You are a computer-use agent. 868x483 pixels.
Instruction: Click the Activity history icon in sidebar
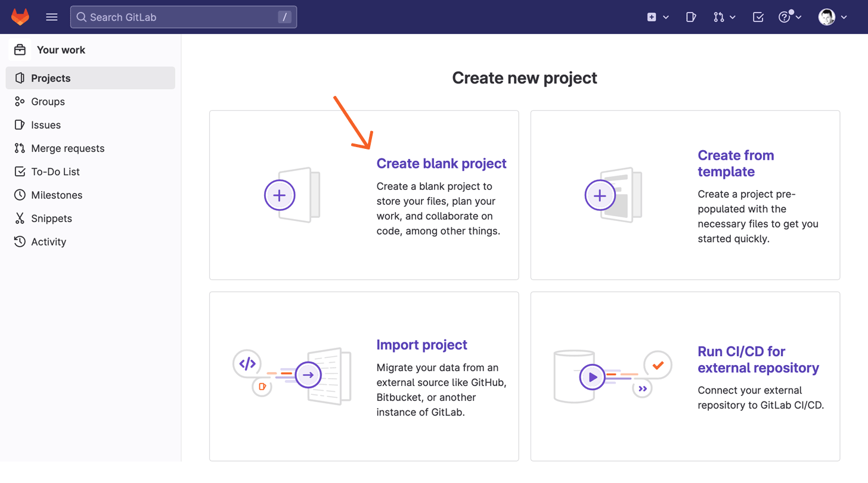click(x=20, y=241)
